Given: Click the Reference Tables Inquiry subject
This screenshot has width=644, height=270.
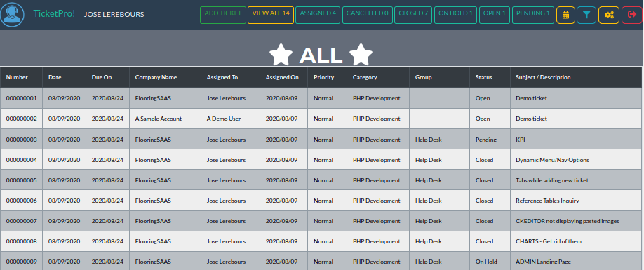Looking at the screenshot, I should tap(547, 201).
